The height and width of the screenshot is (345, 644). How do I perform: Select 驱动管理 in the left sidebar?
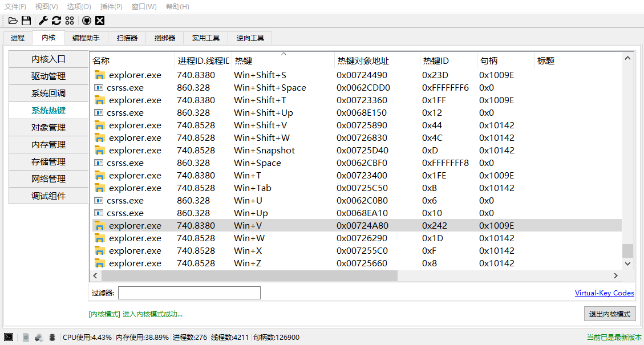pos(48,76)
